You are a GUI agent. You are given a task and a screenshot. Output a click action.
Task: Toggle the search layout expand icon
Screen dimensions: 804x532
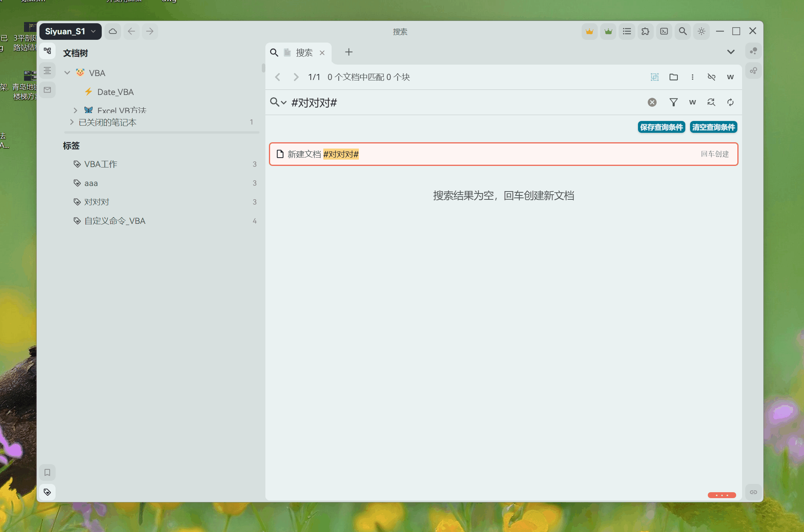pos(655,77)
